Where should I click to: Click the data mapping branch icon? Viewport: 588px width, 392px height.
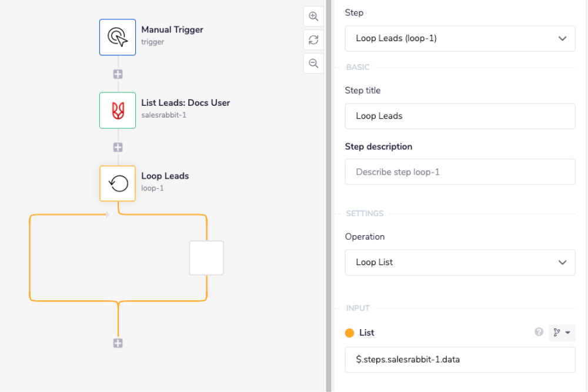coord(557,333)
